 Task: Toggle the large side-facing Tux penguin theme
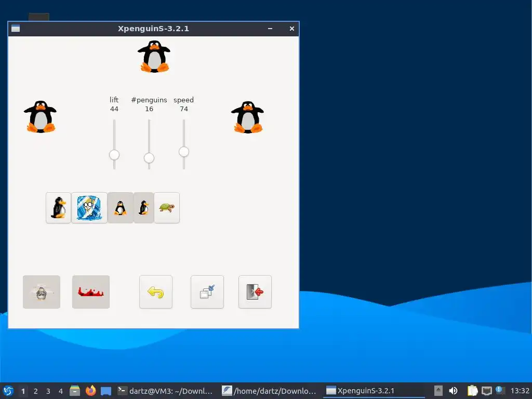coord(58,208)
